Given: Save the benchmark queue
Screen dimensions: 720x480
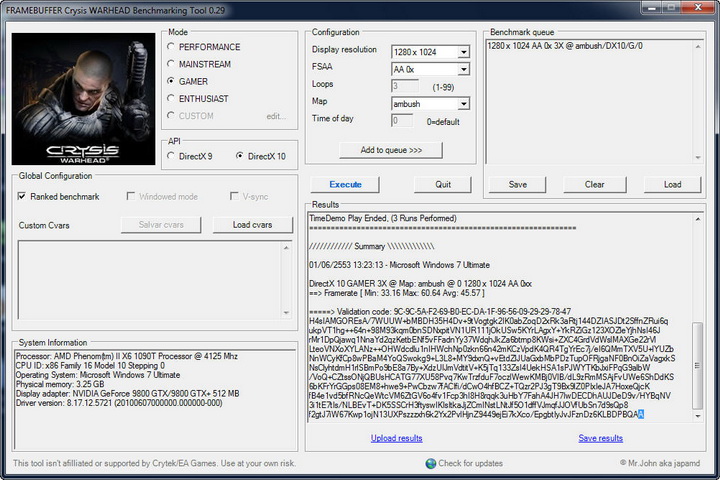Looking at the screenshot, I should pyautogui.click(x=518, y=185).
